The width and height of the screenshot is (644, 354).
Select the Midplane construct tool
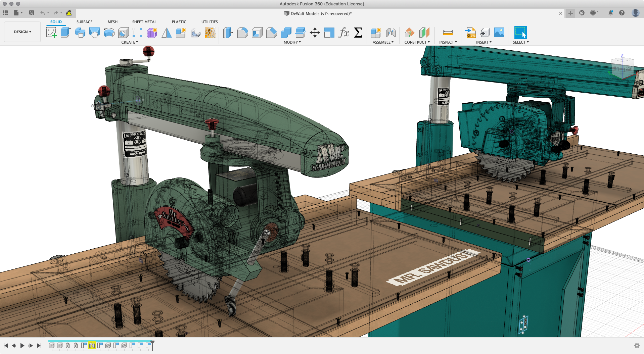(x=424, y=33)
